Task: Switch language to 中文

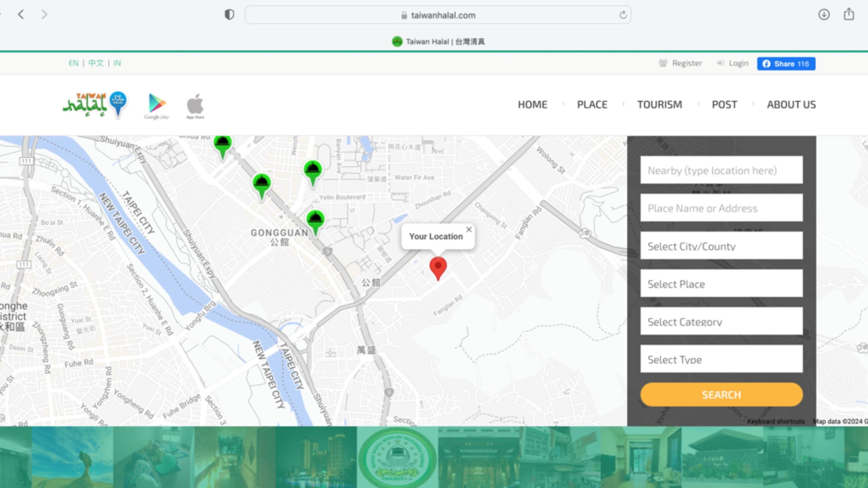Action: (96, 63)
